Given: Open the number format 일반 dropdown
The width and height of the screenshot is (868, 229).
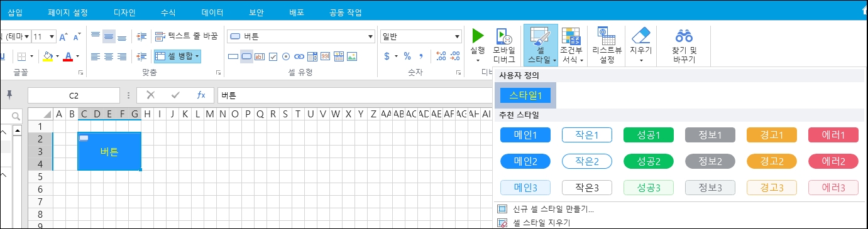Looking at the screenshot, I should coord(420,37).
